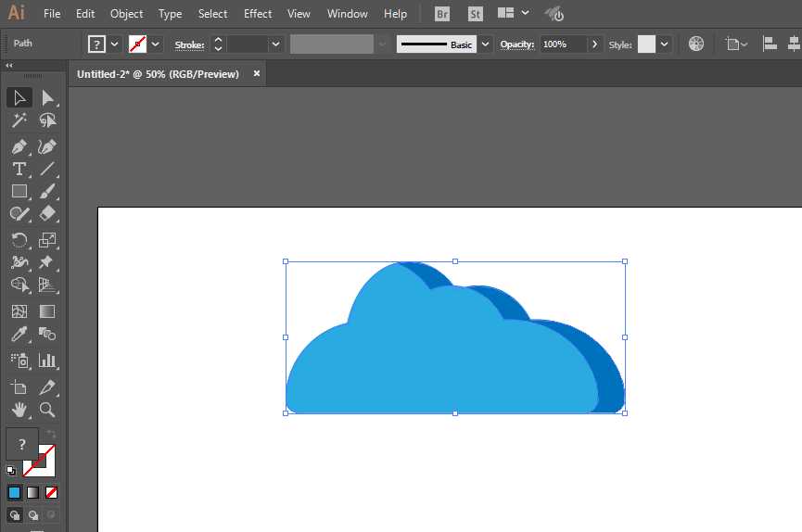Set paint mode to Gradient
This screenshot has height=532, width=802.
32,492
